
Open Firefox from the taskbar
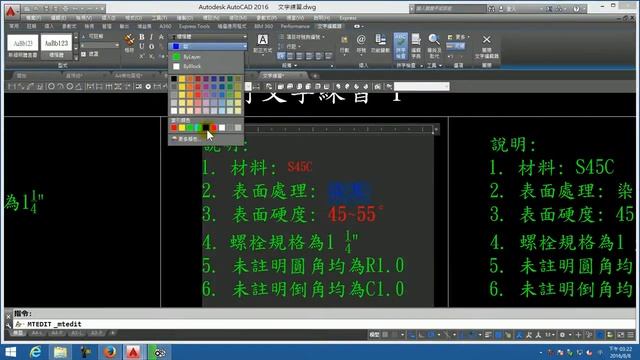coord(109,352)
